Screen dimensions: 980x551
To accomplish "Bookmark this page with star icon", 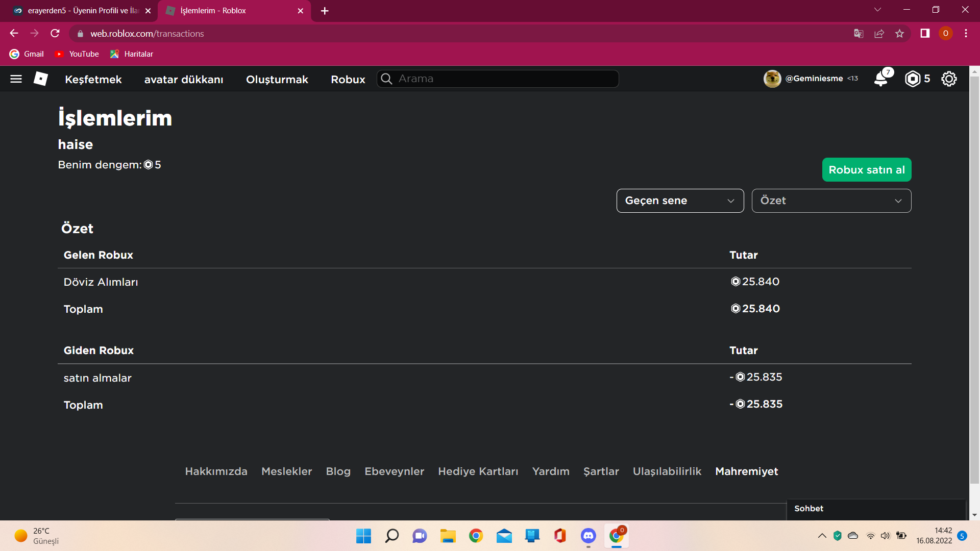I will [x=899, y=34].
